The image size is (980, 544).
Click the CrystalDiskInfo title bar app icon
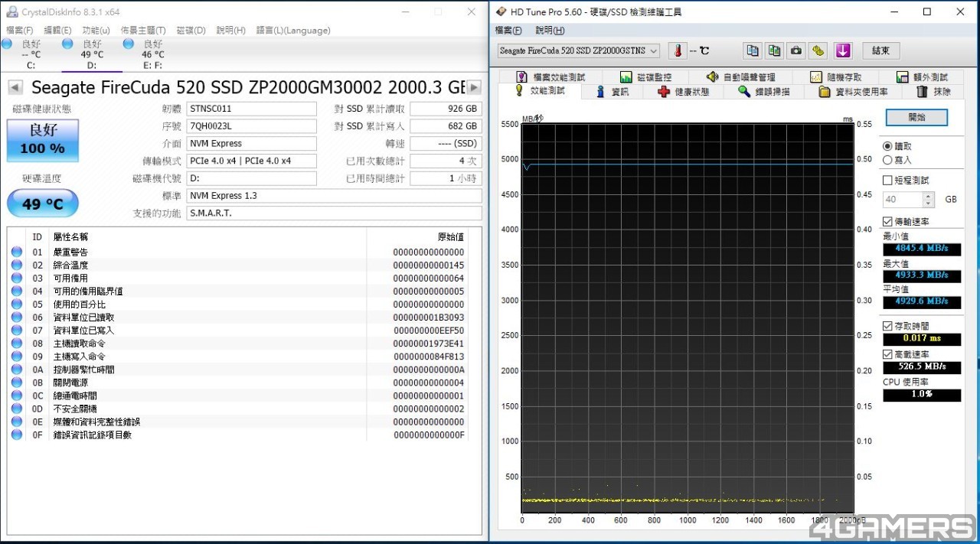pyautogui.click(x=11, y=11)
